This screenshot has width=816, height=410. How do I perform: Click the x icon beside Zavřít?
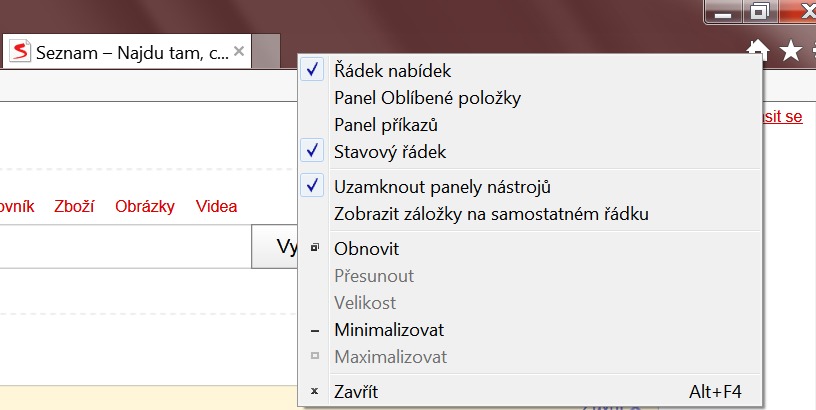314,392
